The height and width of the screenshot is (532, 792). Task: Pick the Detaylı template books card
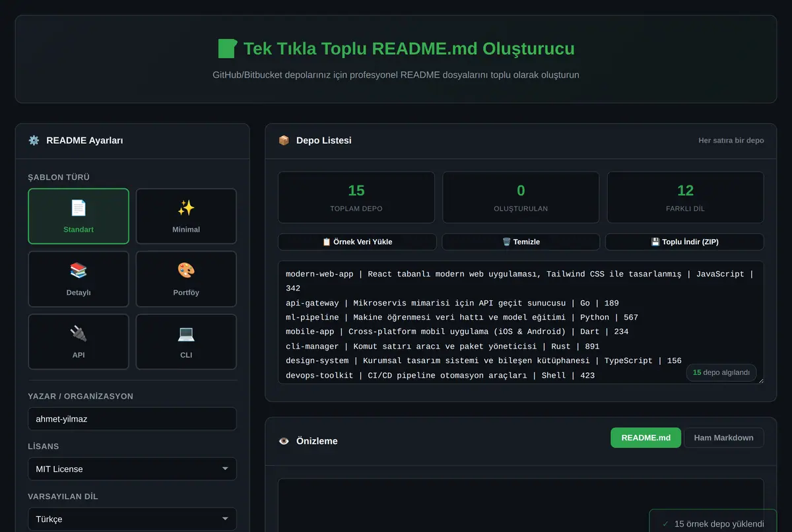[x=79, y=279]
